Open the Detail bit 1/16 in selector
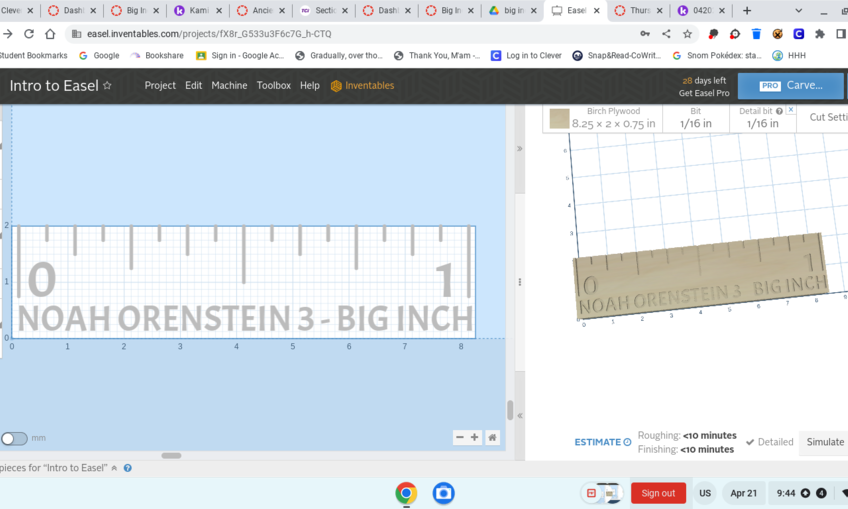The image size is (848, 509). point(763,118)
